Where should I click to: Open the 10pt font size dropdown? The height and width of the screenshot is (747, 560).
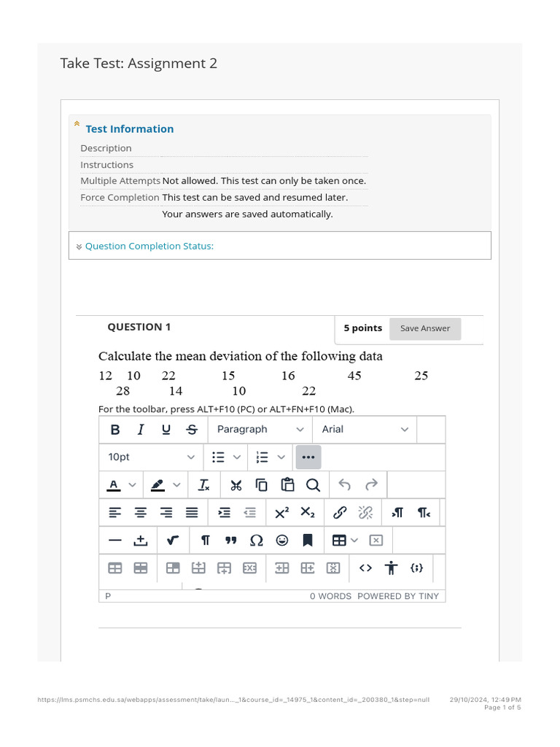151,457
